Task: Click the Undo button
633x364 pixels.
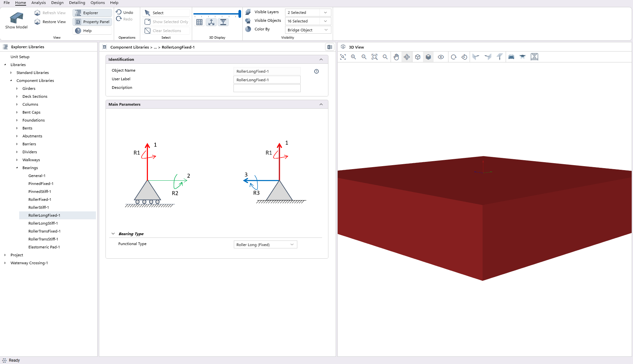Action: [x=125, y=13]
